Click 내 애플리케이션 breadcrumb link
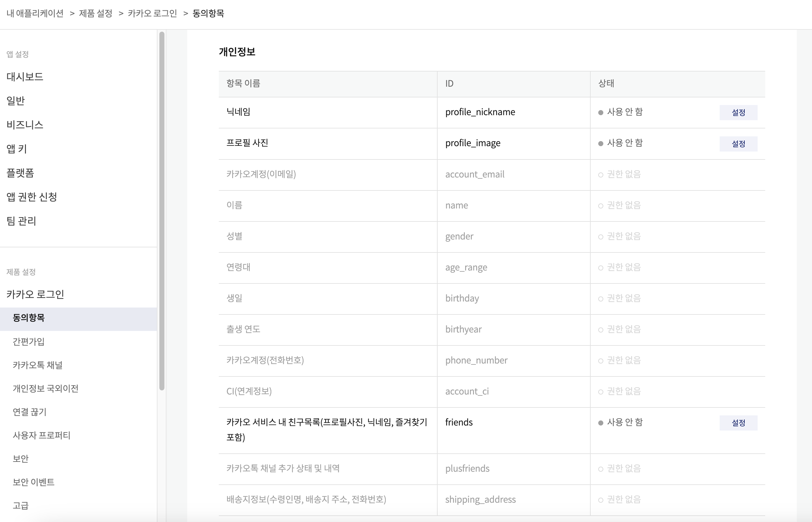Screen dimensions: 812x522 pyautogui.click(x=35, y=13)
